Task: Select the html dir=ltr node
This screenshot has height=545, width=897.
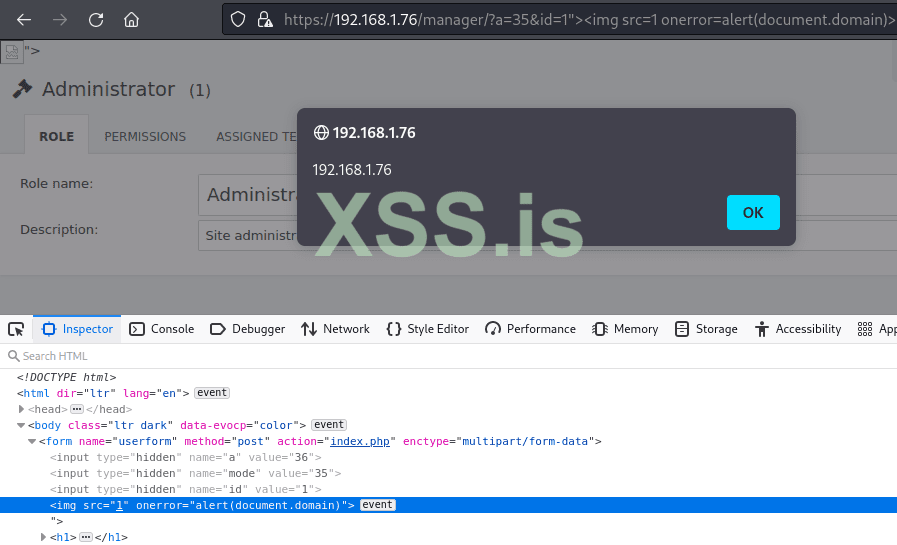Action: pyautogui.click(x=103, y=393)
